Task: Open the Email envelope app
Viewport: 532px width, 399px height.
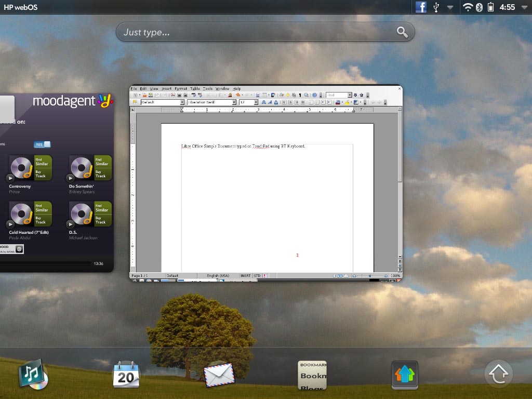Action: pyautogui.click(x=219, y=375)
